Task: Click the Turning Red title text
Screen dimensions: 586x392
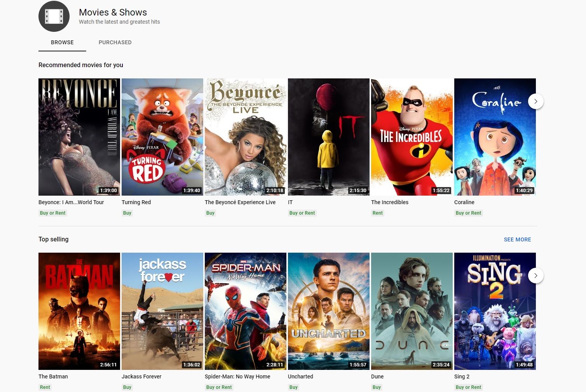Action: [136, 202]
